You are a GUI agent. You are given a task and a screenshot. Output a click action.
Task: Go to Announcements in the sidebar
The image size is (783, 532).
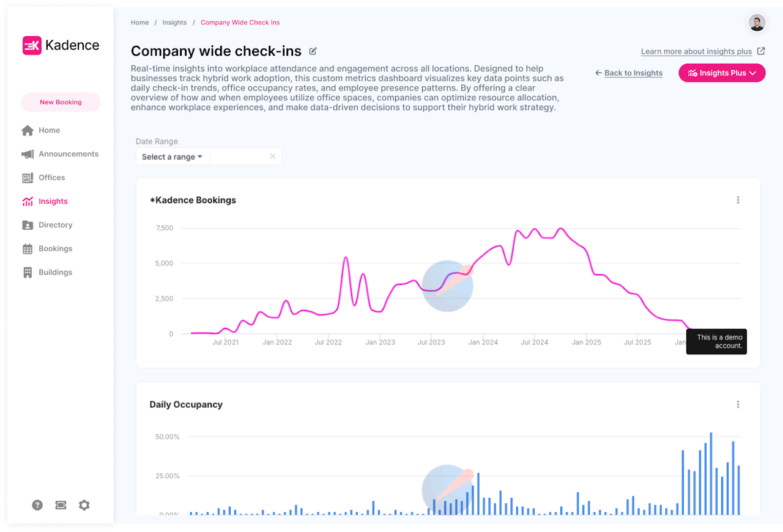click(x=68, y=154)
